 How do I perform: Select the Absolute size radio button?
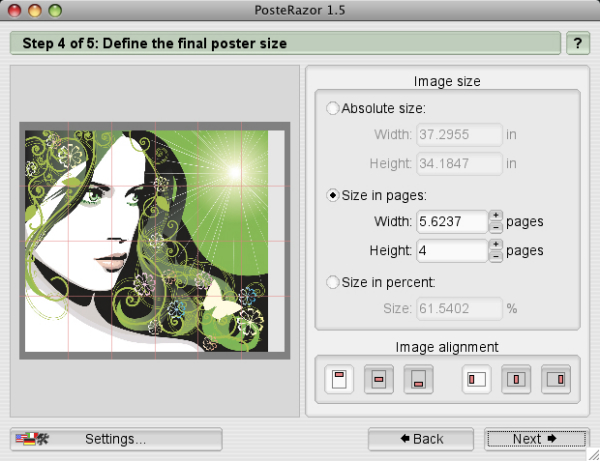pyautogui.click(x=333, y=108)
